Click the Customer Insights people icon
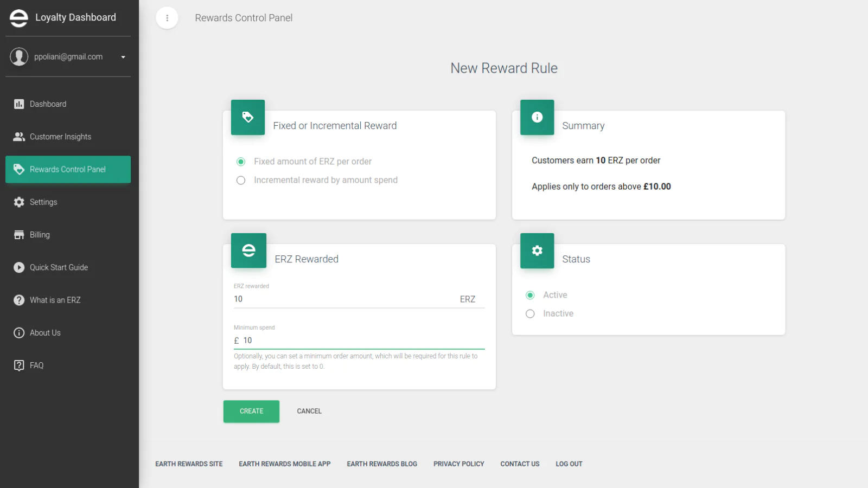The height and width of the screenshot is (488, 868). 19,137
